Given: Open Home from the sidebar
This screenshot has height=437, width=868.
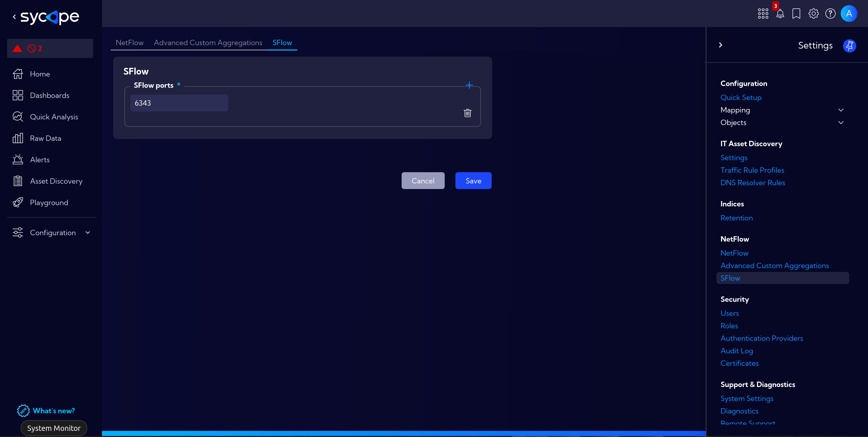Looking at the screenshot, I should coord(40,74).
